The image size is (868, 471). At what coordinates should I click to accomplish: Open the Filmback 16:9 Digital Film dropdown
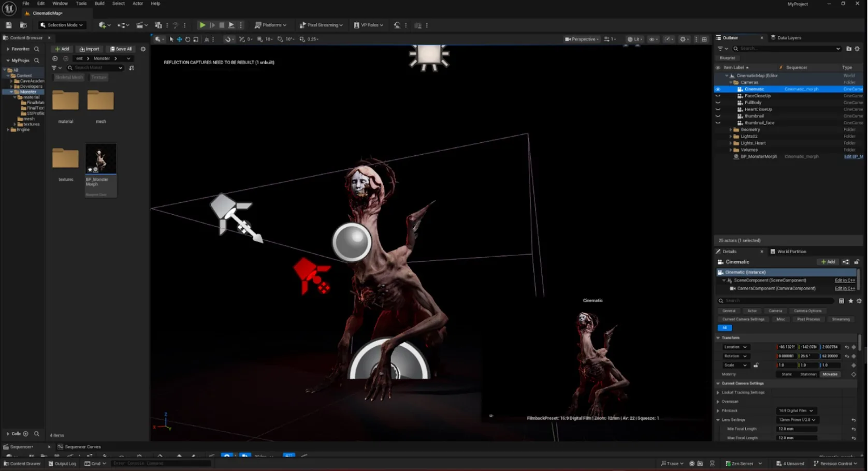tap(797, 410)
